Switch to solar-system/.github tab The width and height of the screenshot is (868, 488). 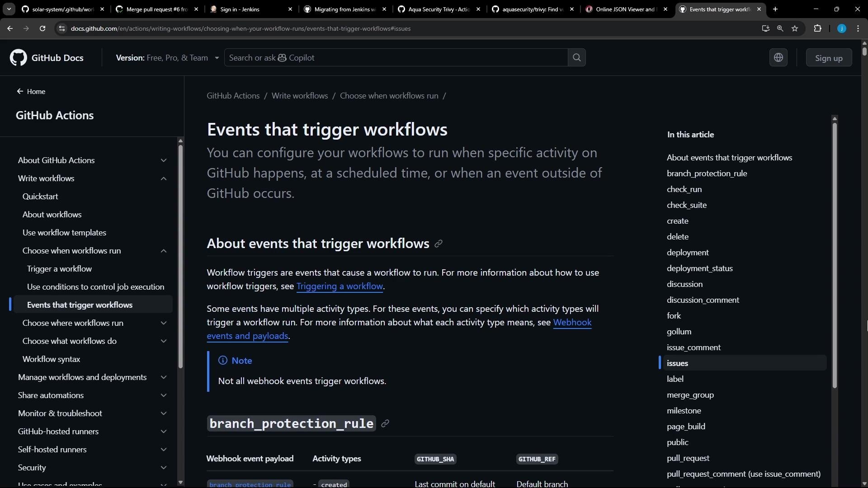coord(63,9)
